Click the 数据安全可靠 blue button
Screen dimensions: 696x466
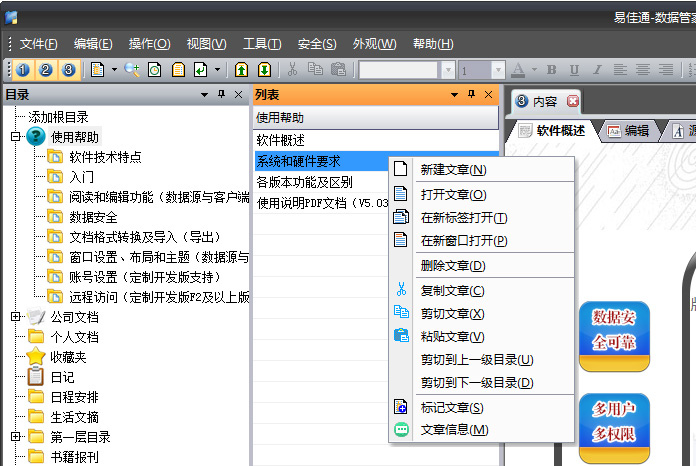(x=614, y=329)
